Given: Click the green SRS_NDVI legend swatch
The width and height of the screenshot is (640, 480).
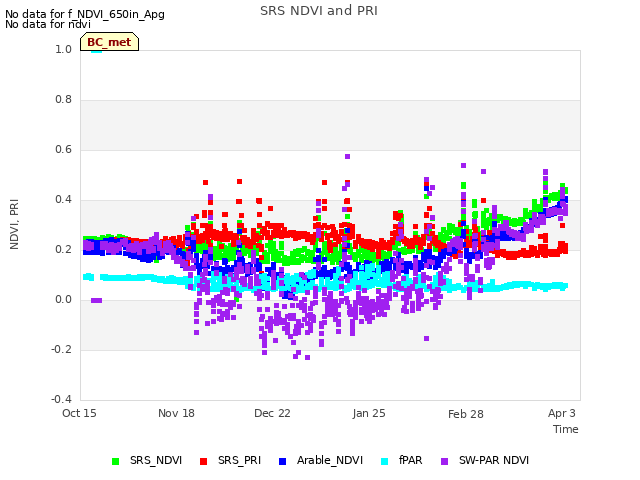Looking at the screenshot, I should pyautogui.click(x=116, y=461).
